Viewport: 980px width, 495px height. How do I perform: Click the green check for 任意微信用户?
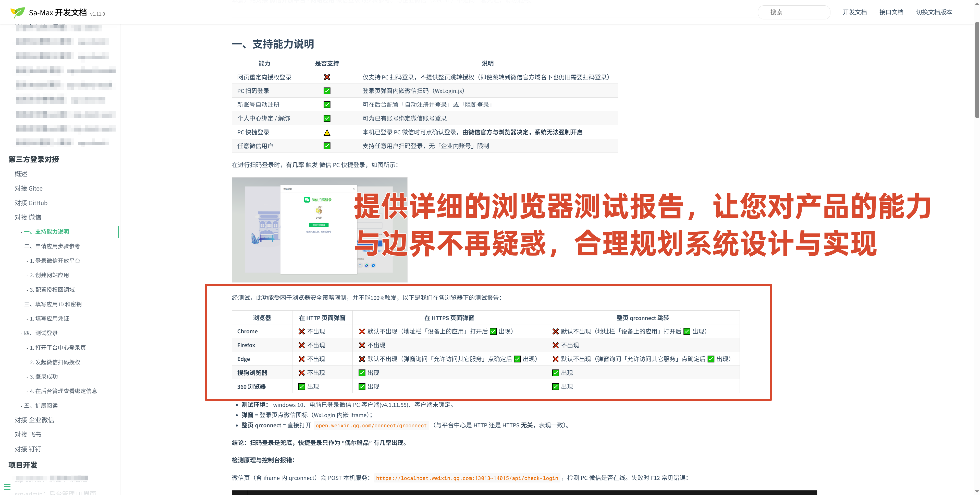[327, 145]
